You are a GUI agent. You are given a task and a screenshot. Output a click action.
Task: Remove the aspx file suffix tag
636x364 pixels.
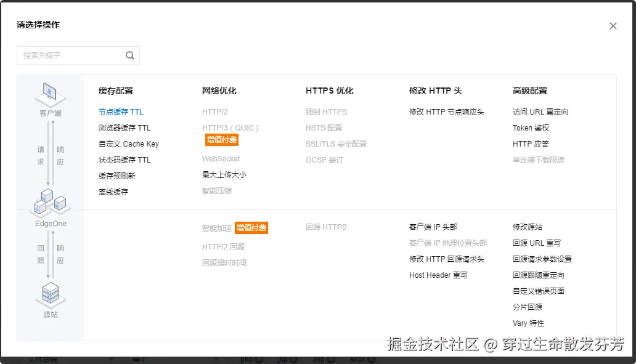pyautogui.click(x=372, y=358)
